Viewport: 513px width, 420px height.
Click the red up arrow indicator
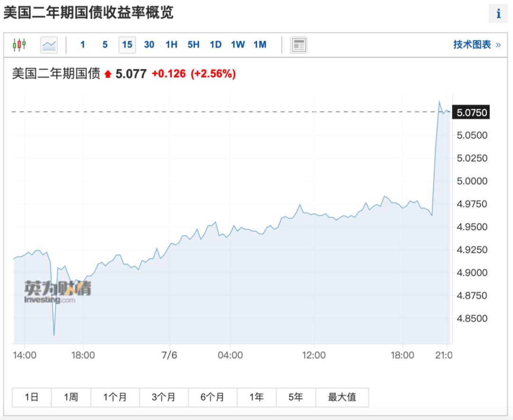[x=108, y=74]
